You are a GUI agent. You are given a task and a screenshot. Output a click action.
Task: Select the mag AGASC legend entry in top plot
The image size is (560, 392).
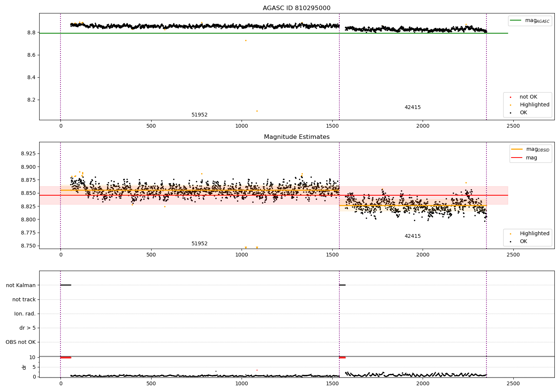pyautogui.click(x=530, y=21)
